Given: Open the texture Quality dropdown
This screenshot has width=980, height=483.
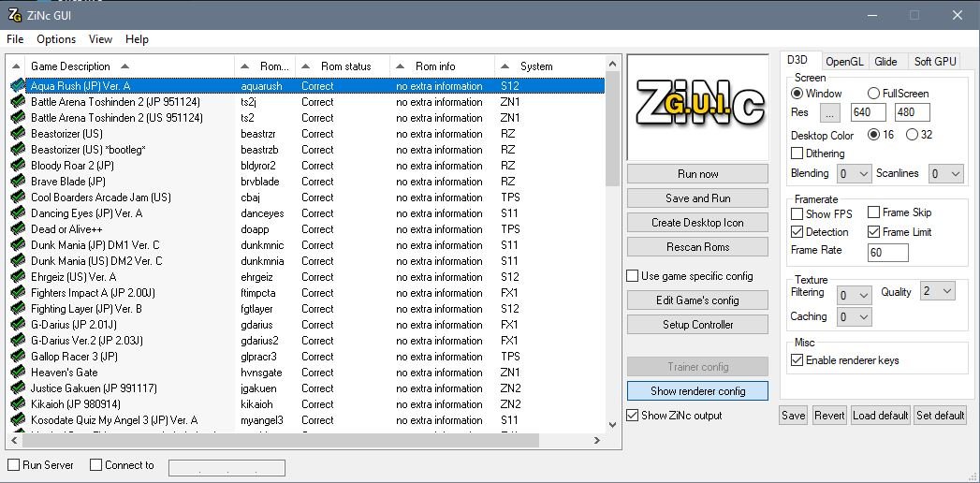Looking at the screenshot, I should coord(938,290).
